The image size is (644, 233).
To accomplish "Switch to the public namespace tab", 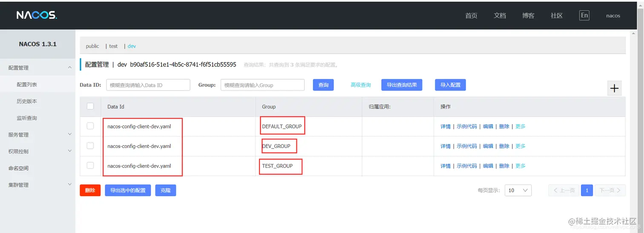I will (92, 46).
